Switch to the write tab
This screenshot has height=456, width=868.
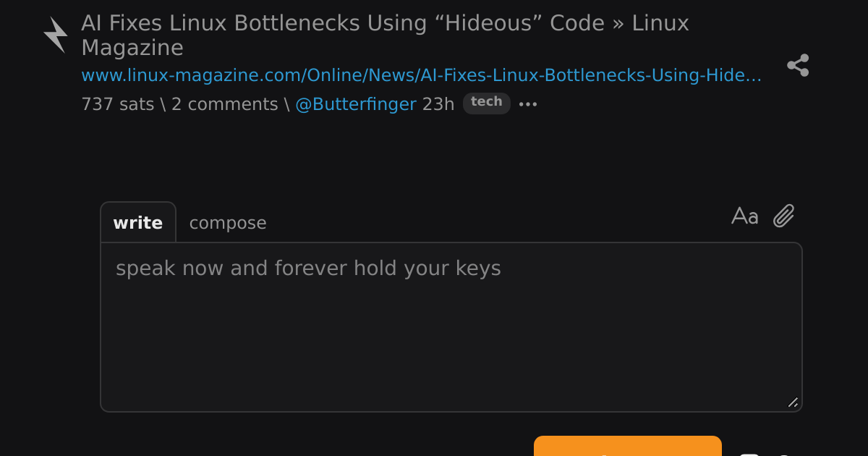(138, 222)
